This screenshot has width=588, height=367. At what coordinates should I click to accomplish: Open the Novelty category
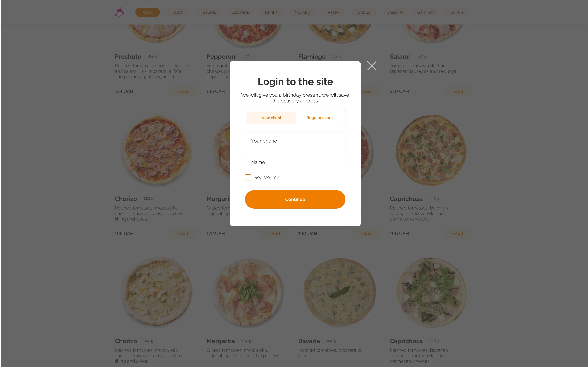302,12
